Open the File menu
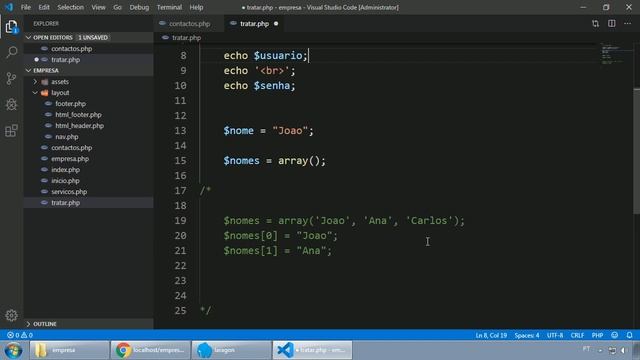The image size is (640, 360). coord(26,7)
